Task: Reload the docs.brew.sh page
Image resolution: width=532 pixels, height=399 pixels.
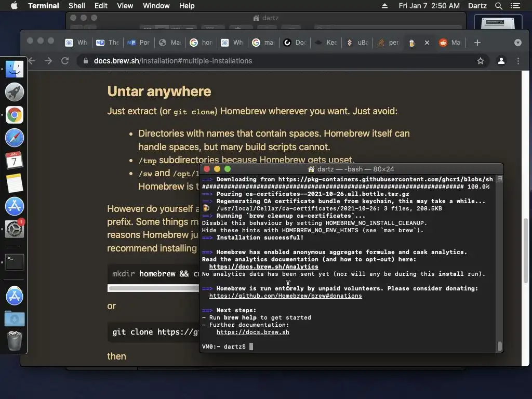Action: point(65,61)
